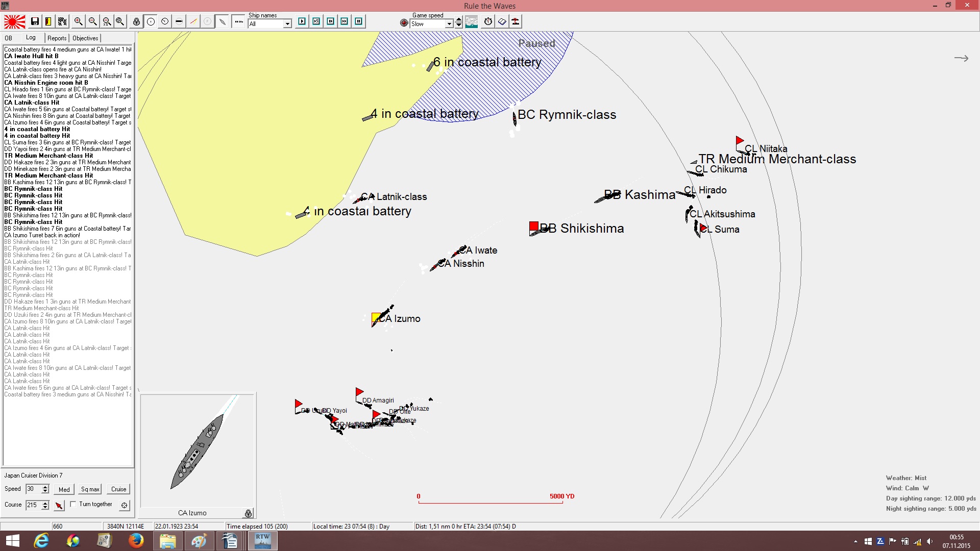This screenshot has height=551, width=980.
Task: Click the sea waves weather icon
Action: pos(472,21)
